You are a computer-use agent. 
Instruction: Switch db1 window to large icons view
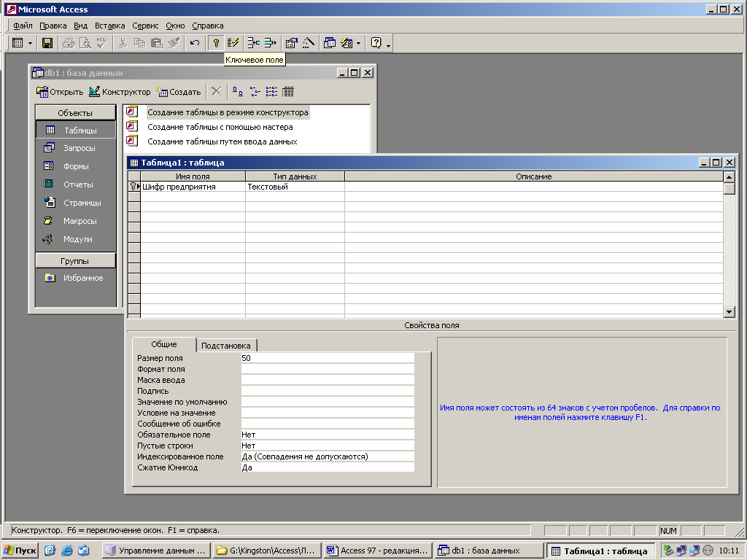pos(238,91)
